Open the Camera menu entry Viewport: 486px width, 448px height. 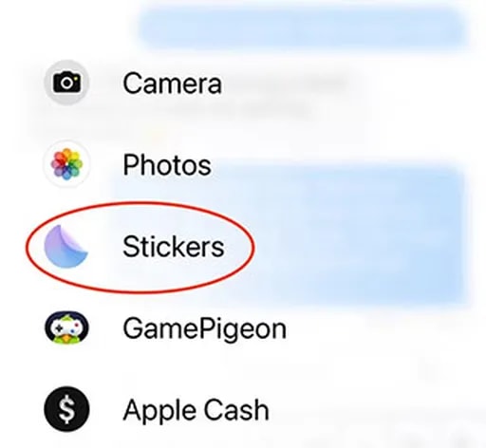click(x=133, y=83)
